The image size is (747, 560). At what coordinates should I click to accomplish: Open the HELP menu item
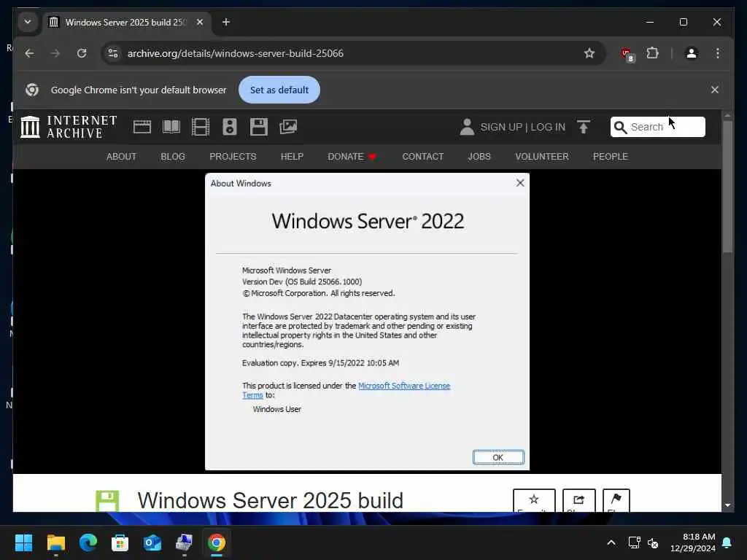pyautogui.click(x=292, y=157)
